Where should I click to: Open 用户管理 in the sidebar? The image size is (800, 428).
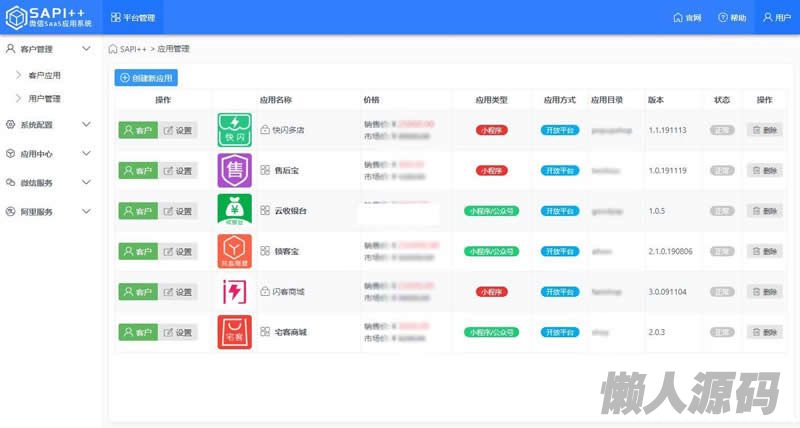point(44,98)
